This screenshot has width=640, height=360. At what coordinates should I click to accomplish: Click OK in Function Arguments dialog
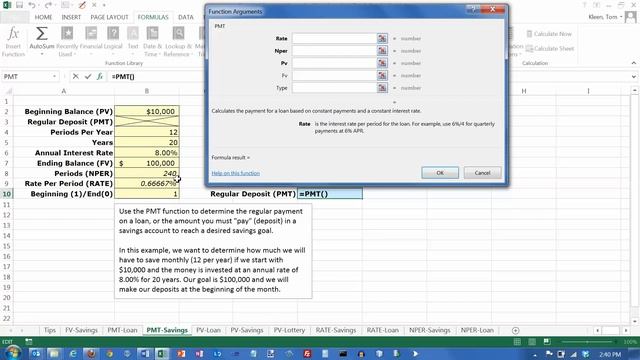point(440,173)
